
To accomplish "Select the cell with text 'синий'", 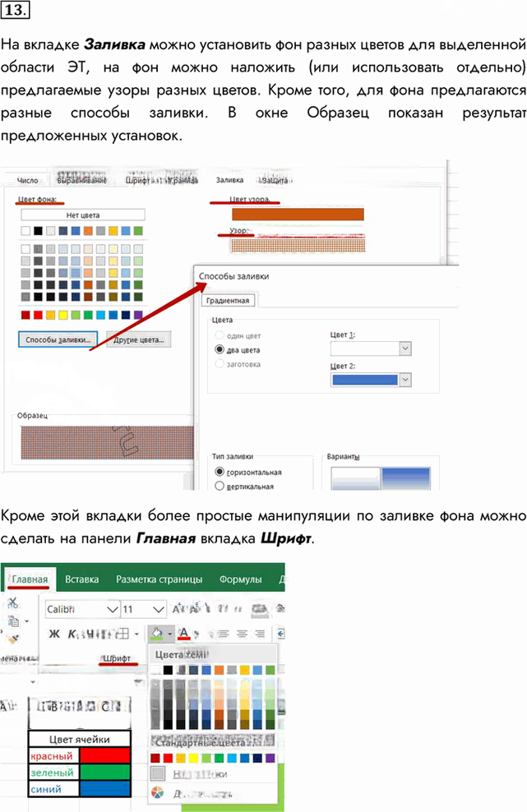I will click(53, 789).
